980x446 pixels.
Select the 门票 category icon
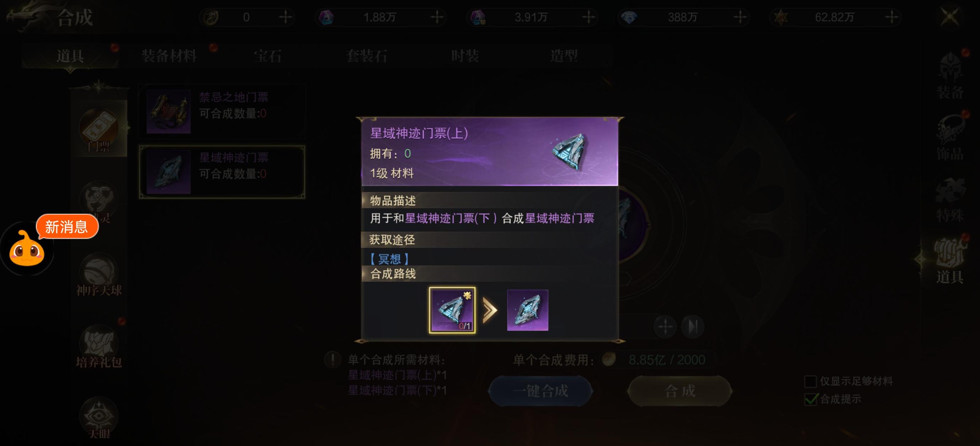99,129
